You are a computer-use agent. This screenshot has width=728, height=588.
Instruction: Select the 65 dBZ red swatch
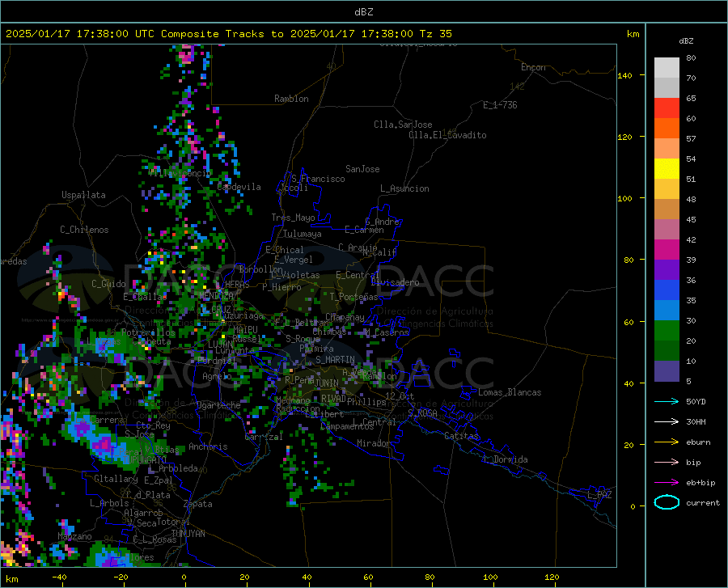[667, 108]
